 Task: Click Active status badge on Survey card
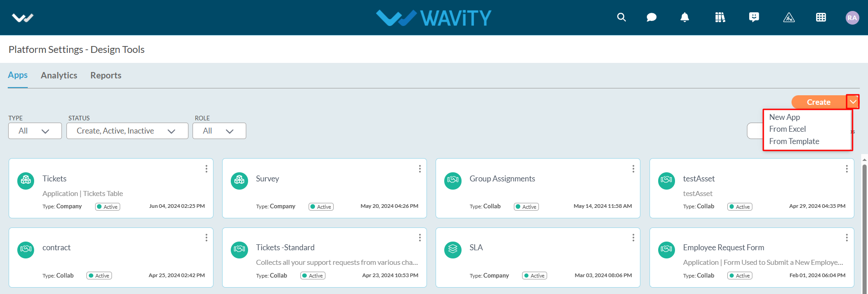click(321, 206)
